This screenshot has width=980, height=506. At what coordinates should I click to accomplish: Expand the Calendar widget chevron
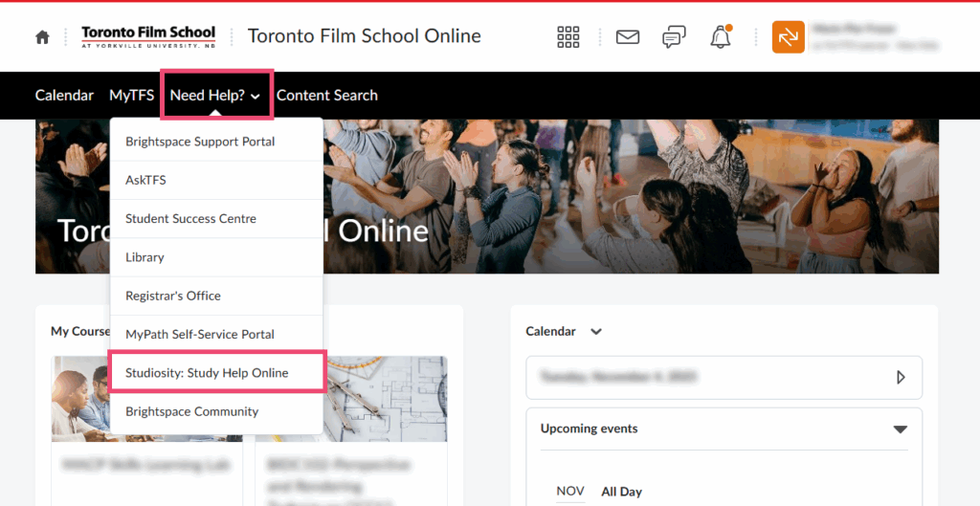[596, 332]
